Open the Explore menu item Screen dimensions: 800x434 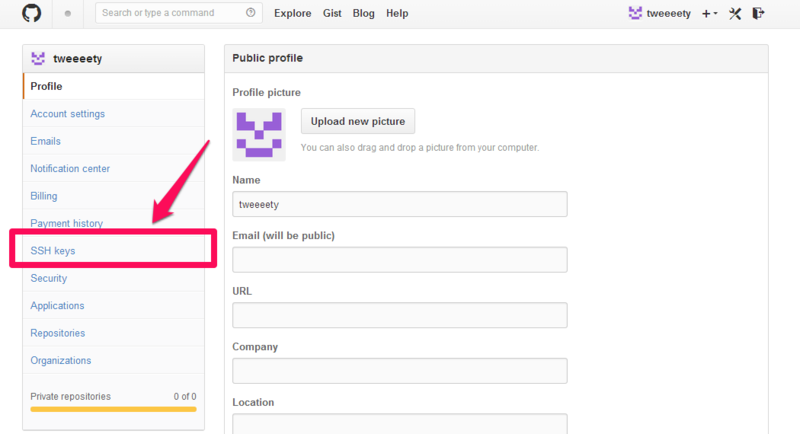coord(292,13)
